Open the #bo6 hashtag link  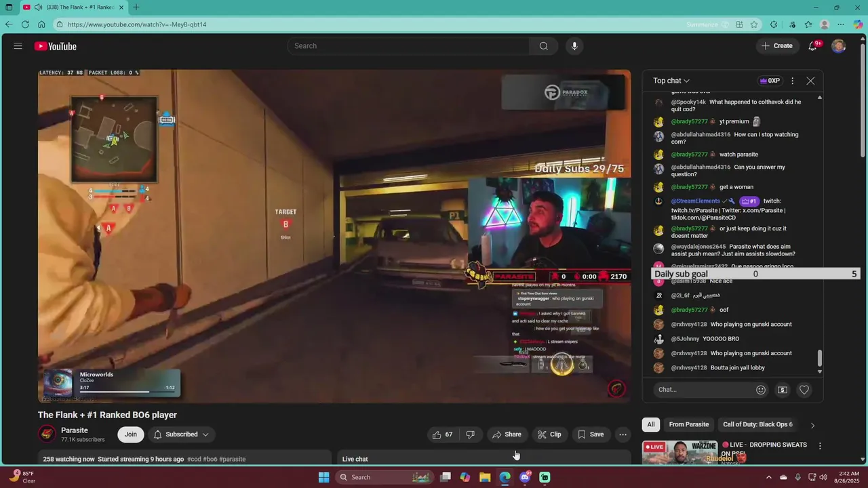pyautogui.click(x=210, y=459)
